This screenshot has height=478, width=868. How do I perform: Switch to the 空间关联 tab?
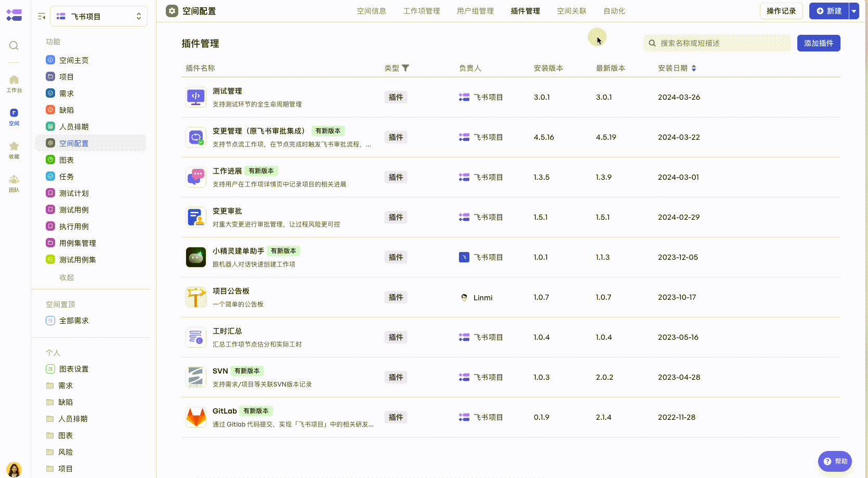[572, 11]
